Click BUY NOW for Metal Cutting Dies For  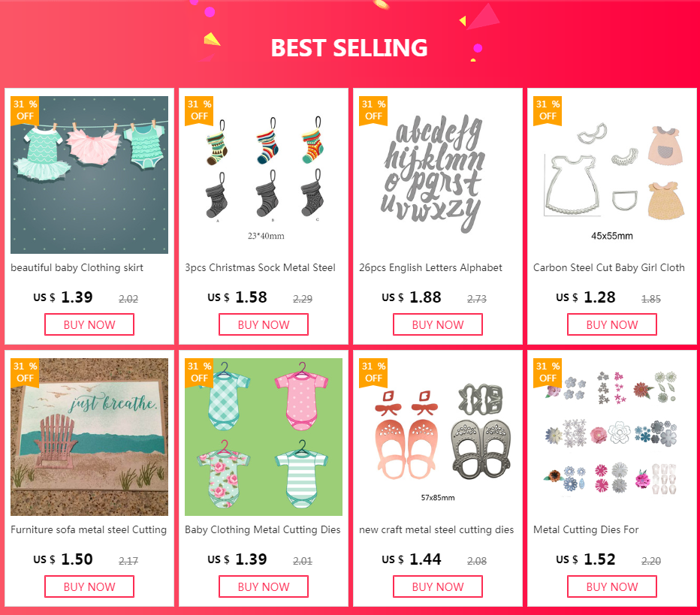(x=611, y=586)
